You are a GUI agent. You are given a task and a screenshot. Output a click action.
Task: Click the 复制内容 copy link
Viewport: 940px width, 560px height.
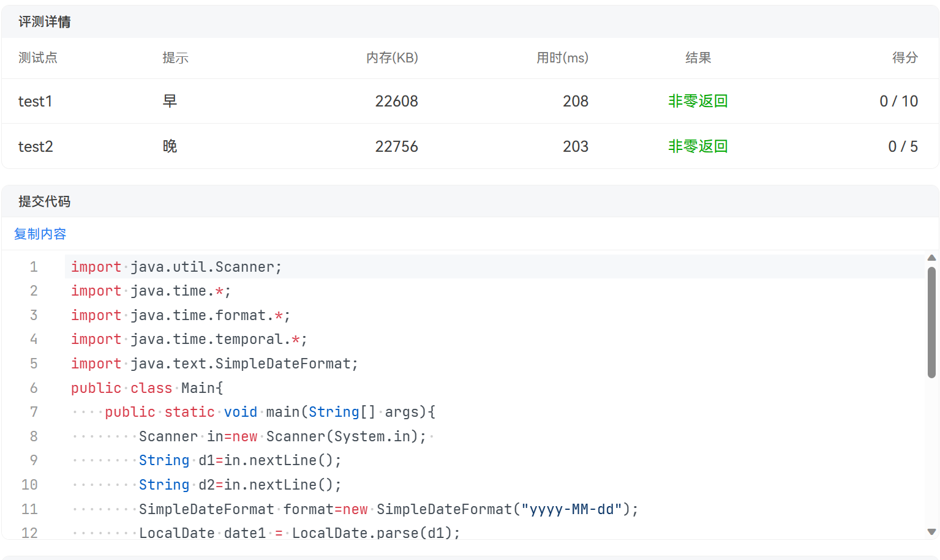pyautogui.click(x=40, y=234)
